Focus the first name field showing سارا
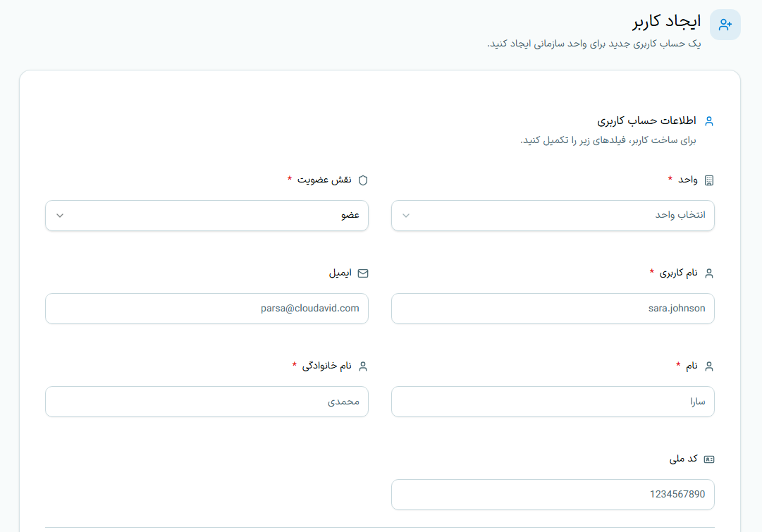The width and height of the screenshot is (762, 532). pyautogui.click(x=553, y=402)
